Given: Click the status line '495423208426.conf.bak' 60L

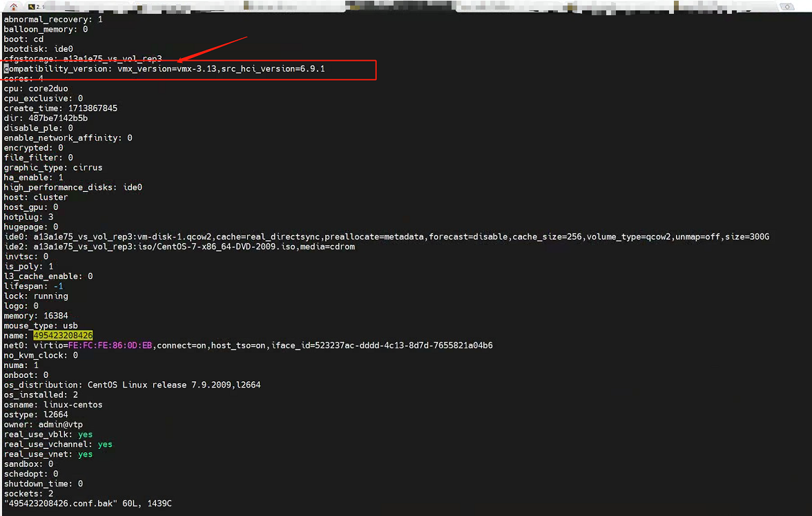Looking at the screenshot, I should click(88, 503).
